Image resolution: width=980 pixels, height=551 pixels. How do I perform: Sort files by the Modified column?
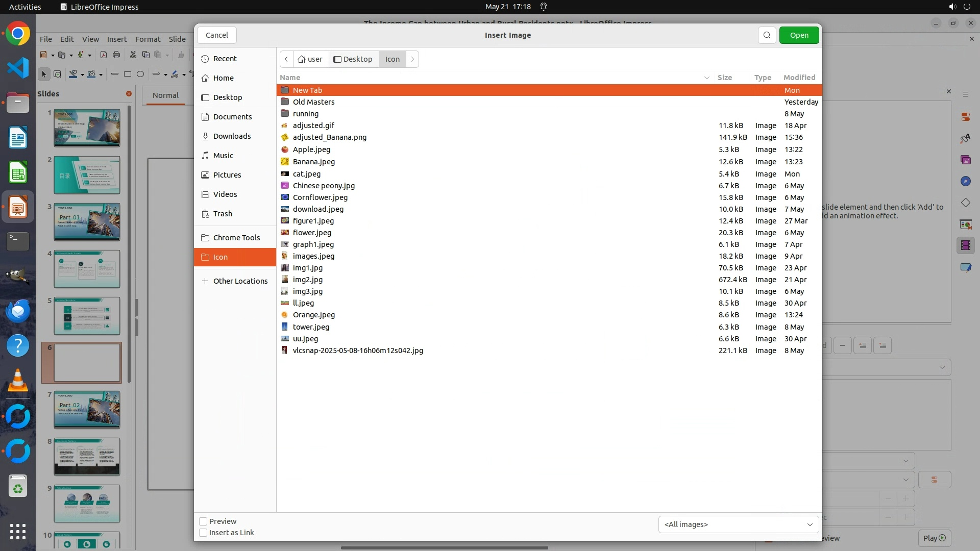point(799,78)
